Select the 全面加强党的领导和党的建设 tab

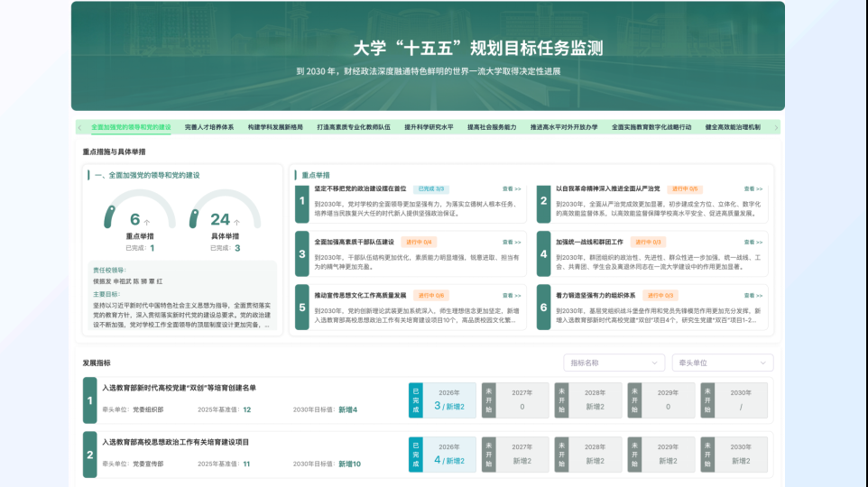click(x=131, y=127)
